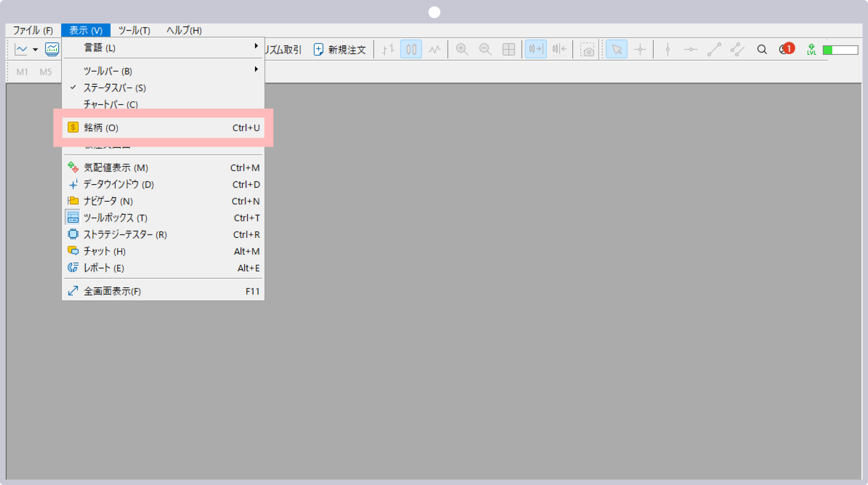
Task: Open 銘柄 (O) symbols window
Action: [163, 128]
